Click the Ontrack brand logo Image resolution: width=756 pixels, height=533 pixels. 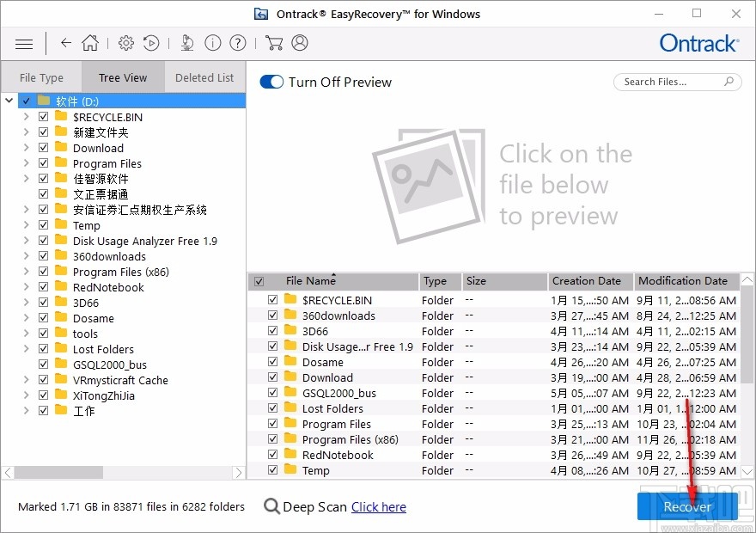(x=699, y=43)
